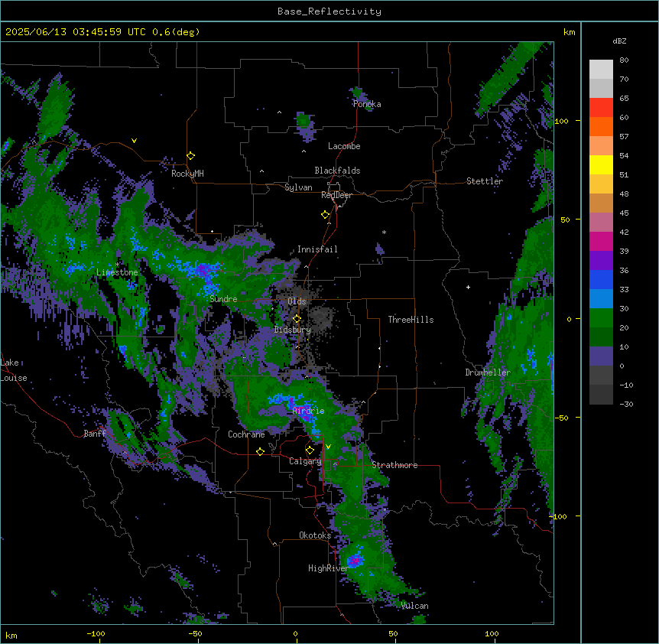
Task: Click the RedDeer city label
Action: pos(336,195)
